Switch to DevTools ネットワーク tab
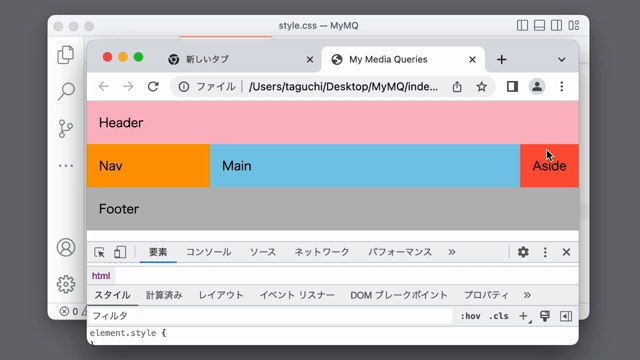The image size is (640, 360). (x=322, y=252)
